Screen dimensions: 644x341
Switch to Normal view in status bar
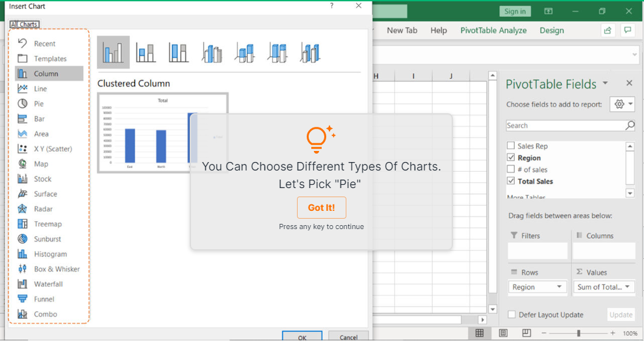(x=480, y=333)
